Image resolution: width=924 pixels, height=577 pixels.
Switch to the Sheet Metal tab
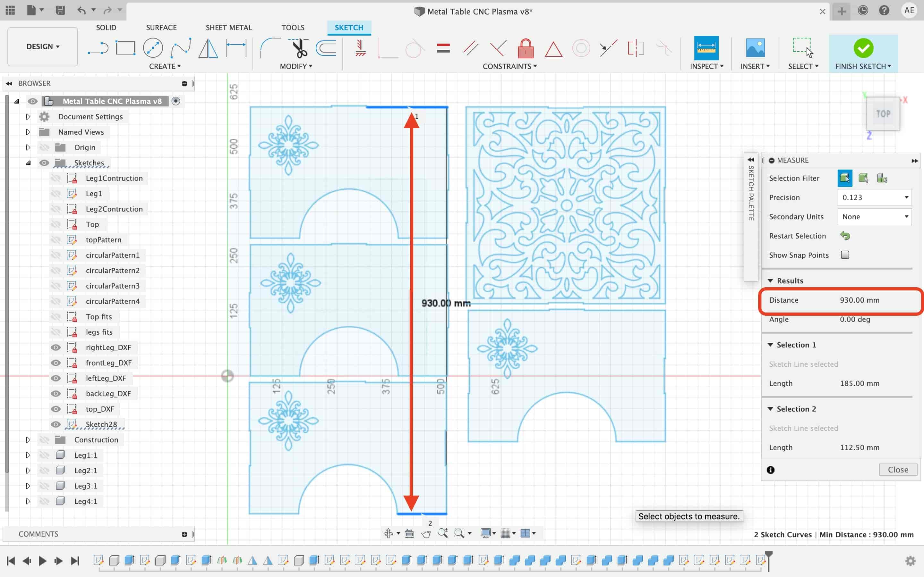[x=228, y=27]
